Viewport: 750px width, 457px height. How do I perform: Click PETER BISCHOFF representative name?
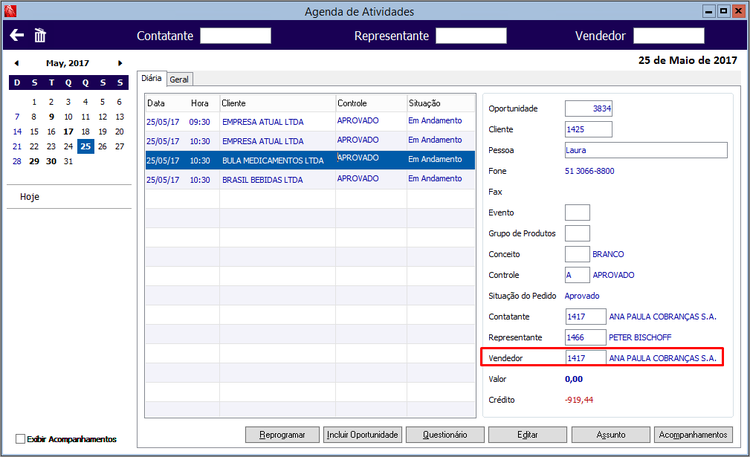click(x=640, y=337)
